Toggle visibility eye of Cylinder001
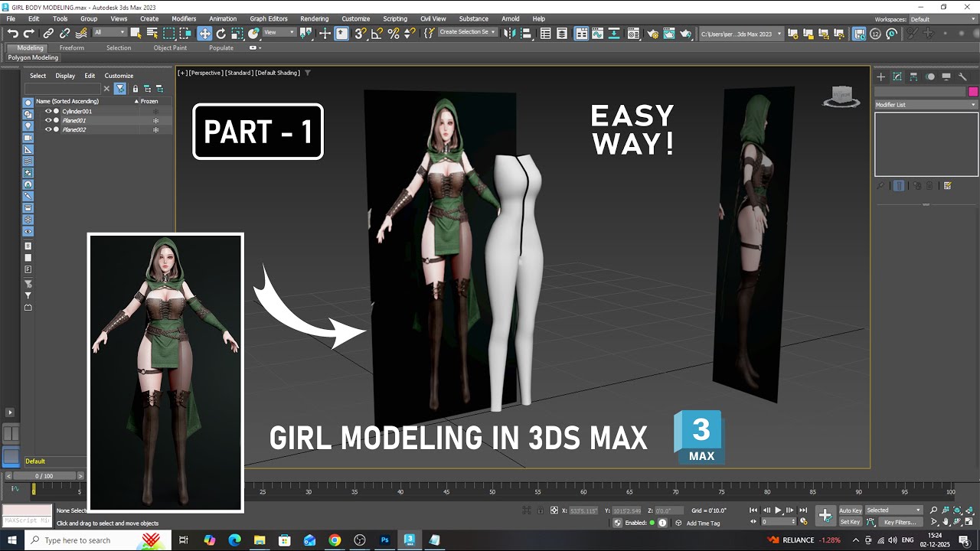Image resolution: width=980 pixels, height=551 pixels. point(48,111)
